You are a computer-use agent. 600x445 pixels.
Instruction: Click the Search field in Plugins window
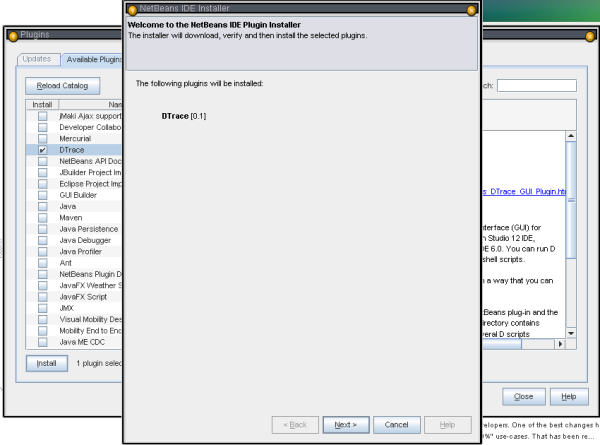pos(536,85)
